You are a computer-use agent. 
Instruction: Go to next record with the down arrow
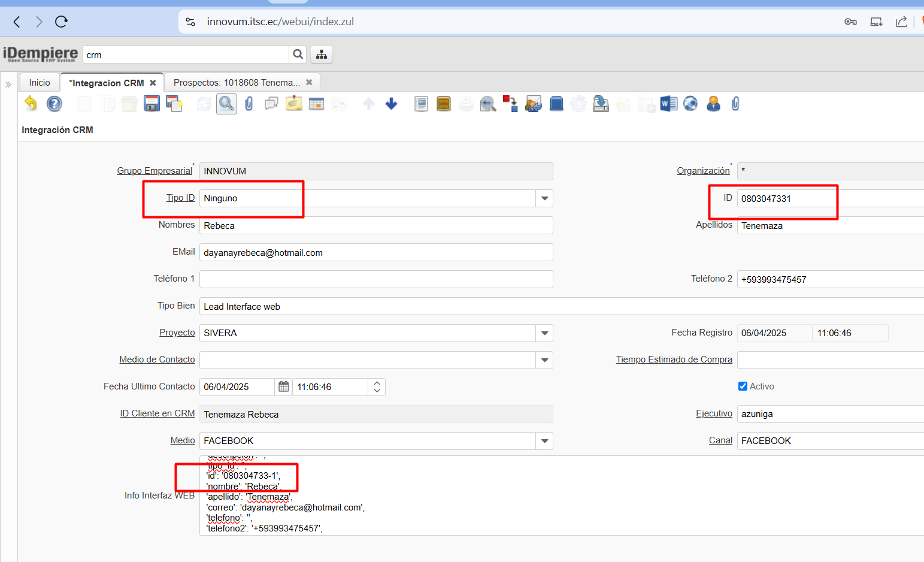[x=392, y=104]
